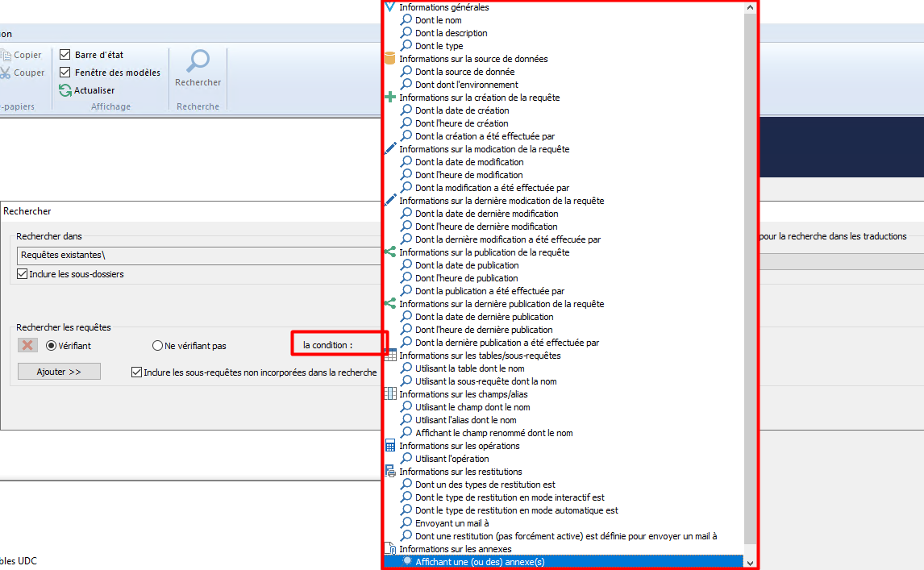This screenshot has height=570, width=924.
Task: Select Dont la description list entry
Action: (x=451, y=33)
